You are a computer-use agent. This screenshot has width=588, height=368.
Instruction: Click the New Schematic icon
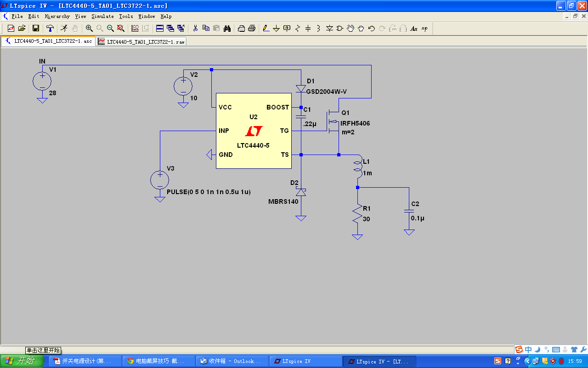coord(11,29)
